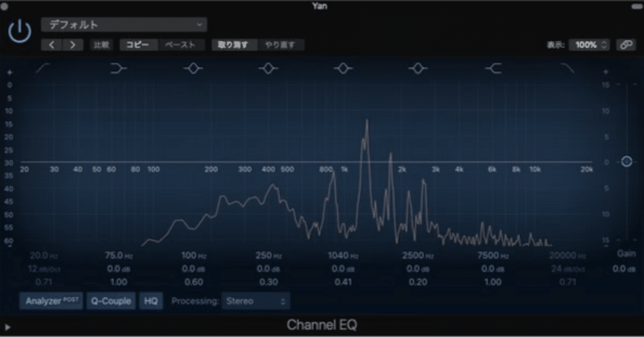Image resolution: width=644 pixels, height=337 pixels.
Task: Toggle the 250 Hz bell band icon
Action: pos(268,68)
